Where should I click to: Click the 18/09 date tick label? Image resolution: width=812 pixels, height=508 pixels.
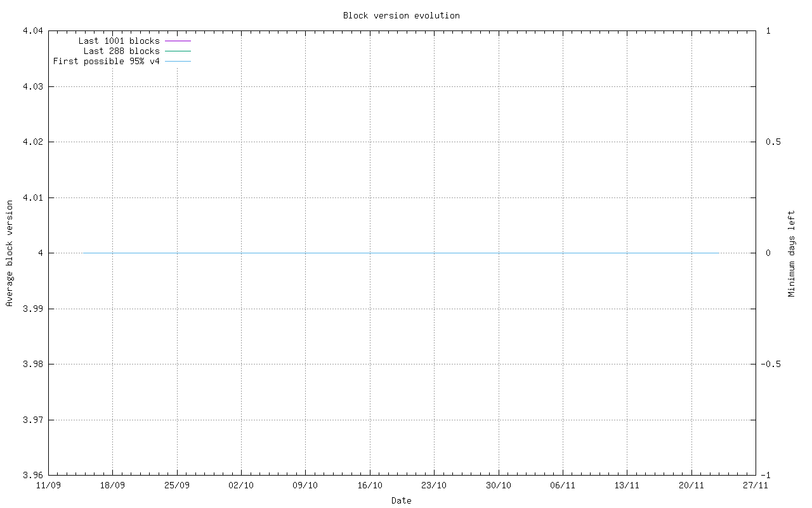click(x=112, y=485)
